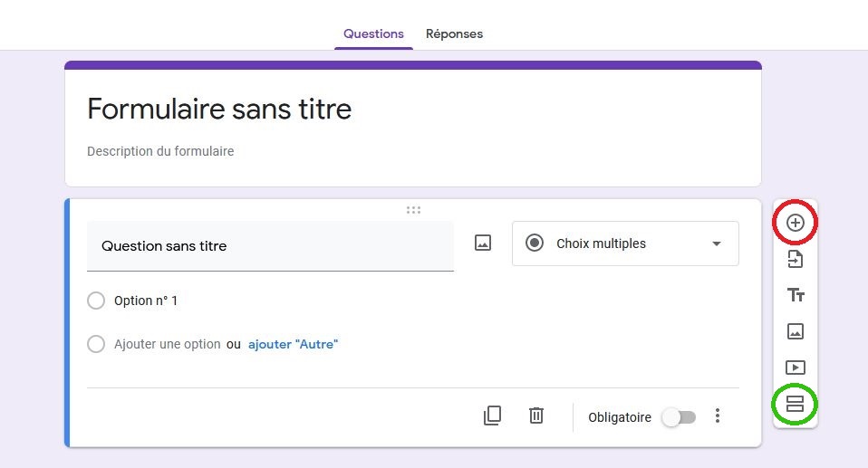Delete the question with trash icon
The image size is (868, 468).
point(535,415)
